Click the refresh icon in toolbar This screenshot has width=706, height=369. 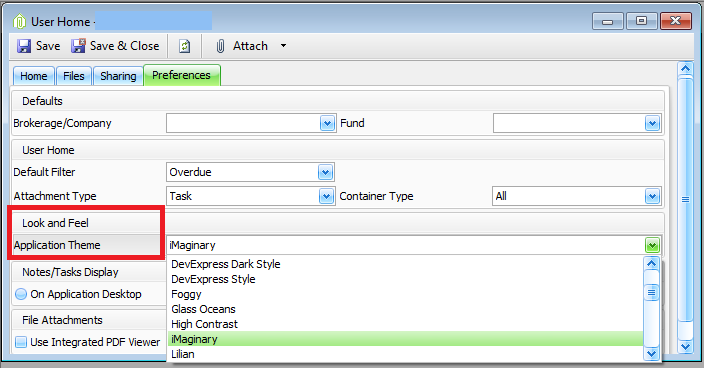point(185,46)
